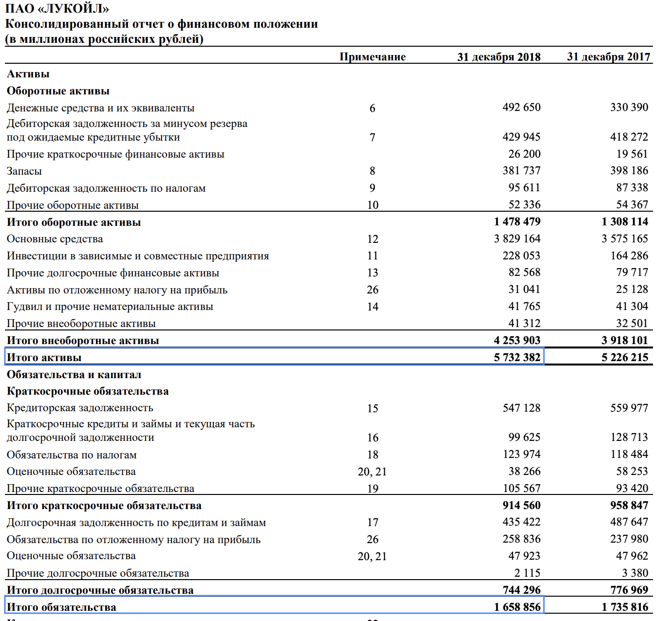Click the total 1 478 479
Image resolution: width=672 pixels, height=621 pixels.
(x=517, y=222)
